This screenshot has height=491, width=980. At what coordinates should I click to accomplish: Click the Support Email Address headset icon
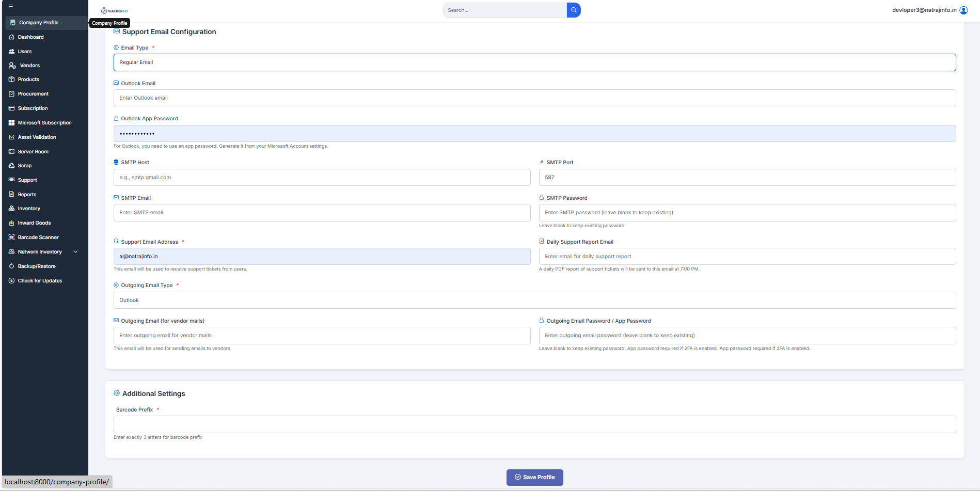pos(116,241)
